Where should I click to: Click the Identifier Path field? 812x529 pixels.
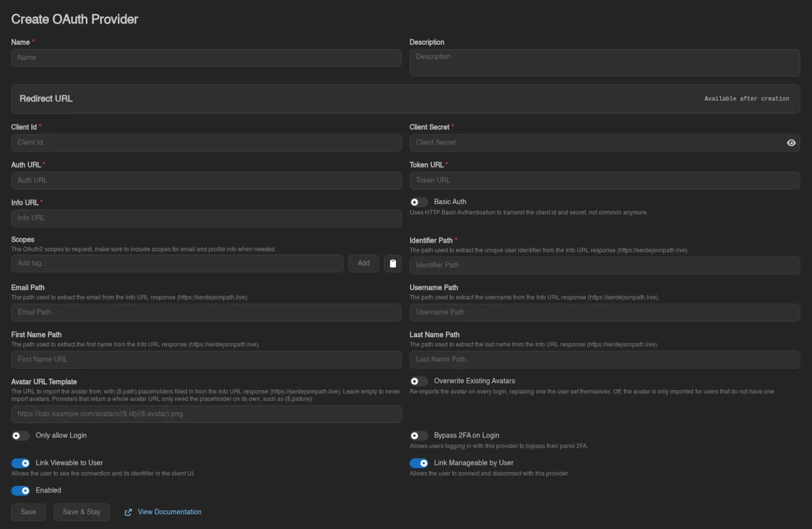click(x=604, y=266)
